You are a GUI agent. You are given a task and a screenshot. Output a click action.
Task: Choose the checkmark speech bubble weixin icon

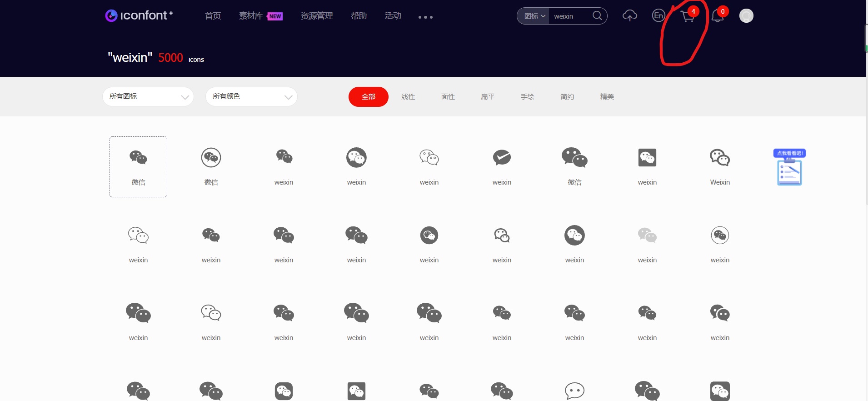coord(502,158)
